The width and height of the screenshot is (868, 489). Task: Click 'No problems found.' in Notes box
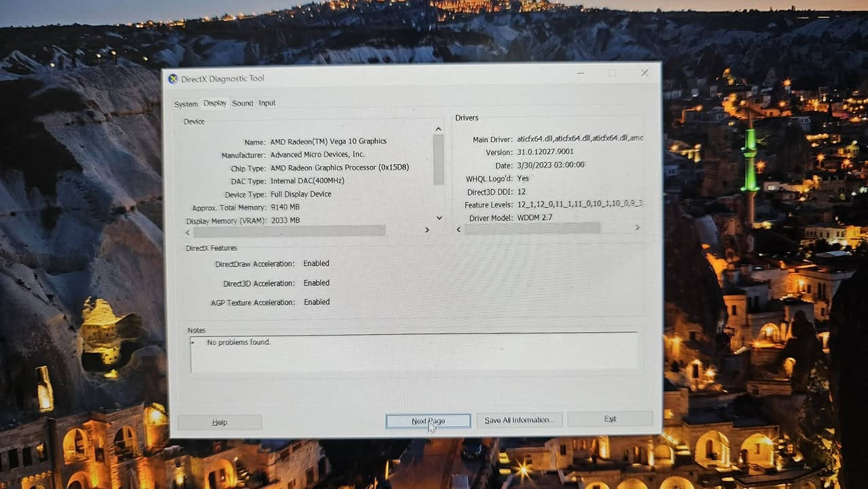239,342
